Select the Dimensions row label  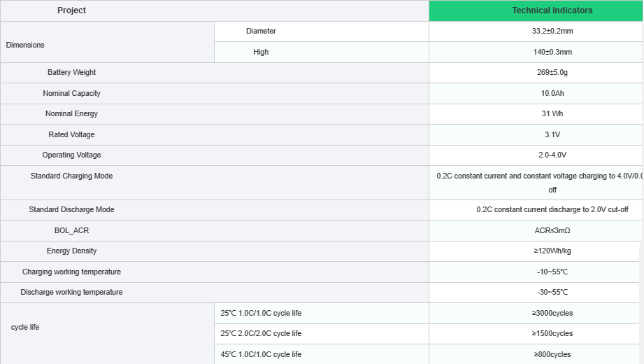pyautogui.click(x=25, y=45)
